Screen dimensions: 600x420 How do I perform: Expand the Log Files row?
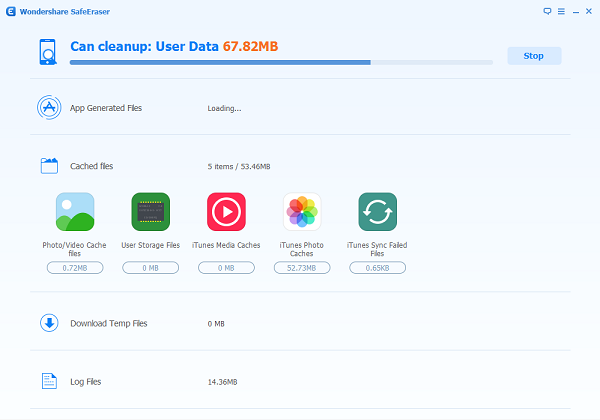point(300,381)
